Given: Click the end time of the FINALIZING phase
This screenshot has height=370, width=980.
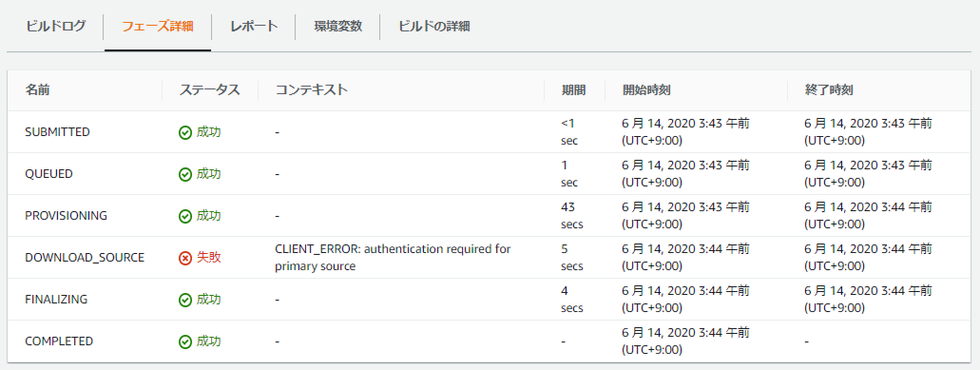Looking at the screenshot, I should (868, 300).
